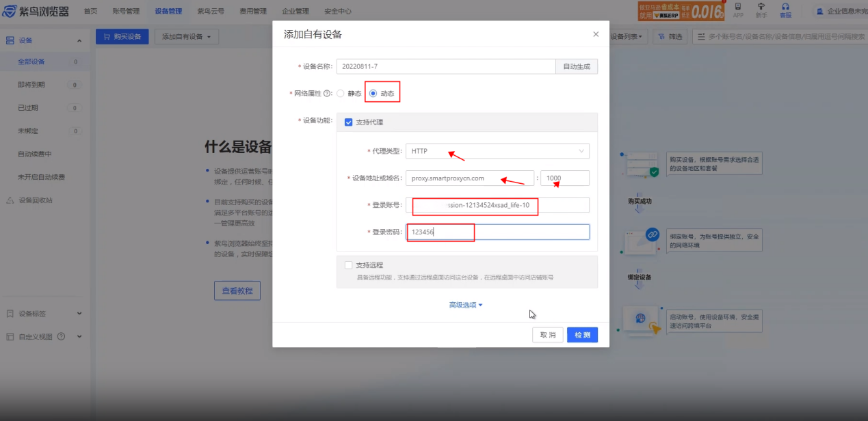The width and height of the screenshot is (868, 421).
Task: Click help icon next to 自定义视图
Action: pos(61,336)
